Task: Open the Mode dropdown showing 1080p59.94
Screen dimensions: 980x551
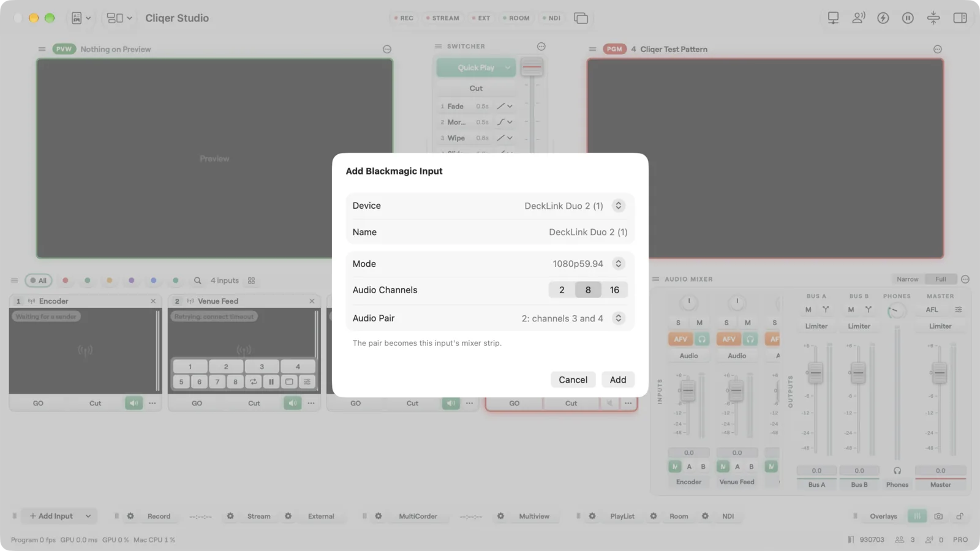Action: point(618,264)
